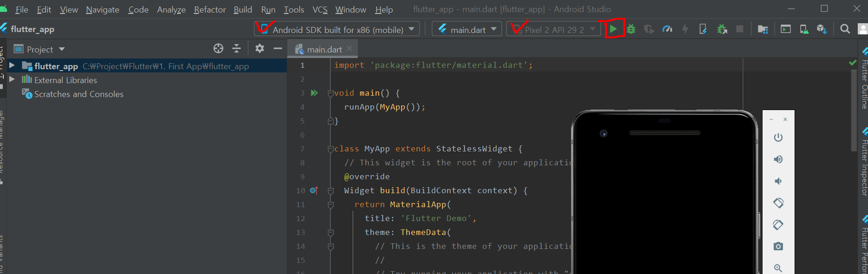Trigger Flutter Hot Reload lightning icon

click(685, 29)
